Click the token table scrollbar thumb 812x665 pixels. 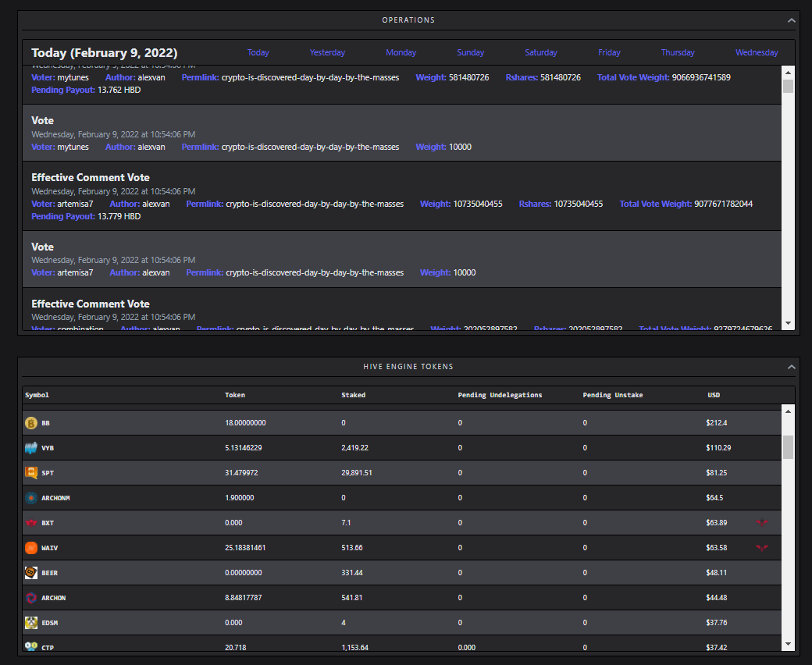pyautogui.click(x=788, y=447)
